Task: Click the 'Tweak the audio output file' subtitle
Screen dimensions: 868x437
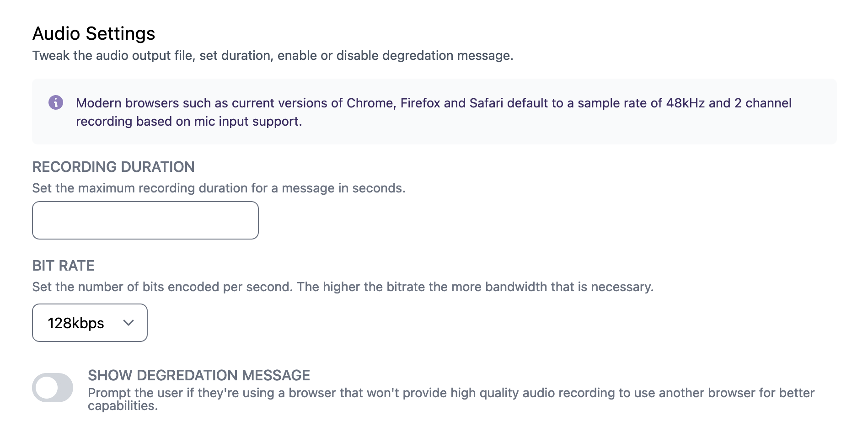Action: coord(273,56)
